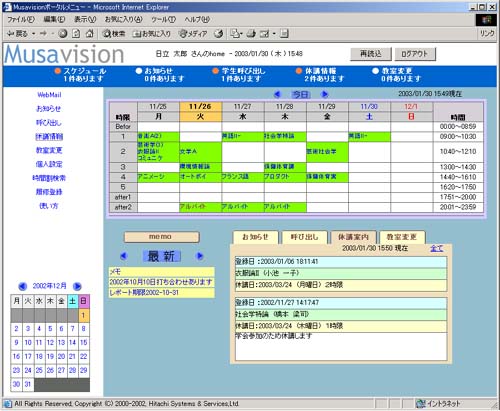Select date 31 in the mini calendar
This screenshot has width=500, height=411.
click(28, 384)
